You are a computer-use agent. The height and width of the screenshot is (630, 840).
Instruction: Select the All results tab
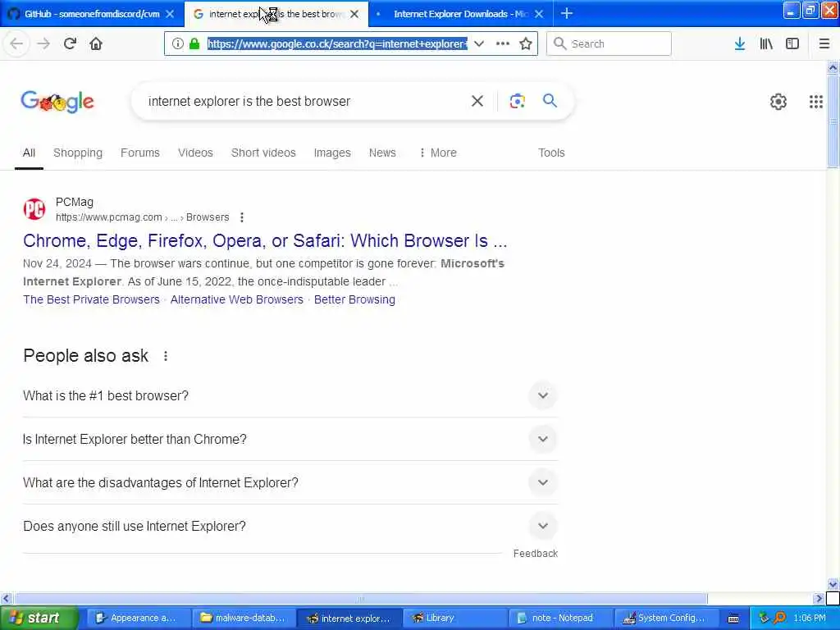(x=29, y=153)
